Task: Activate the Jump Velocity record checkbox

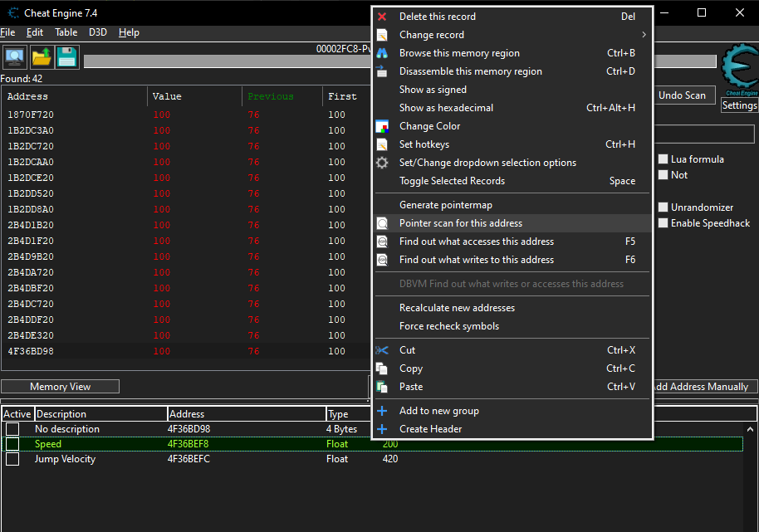Action: pyautogui.click(x=12, y=459)
